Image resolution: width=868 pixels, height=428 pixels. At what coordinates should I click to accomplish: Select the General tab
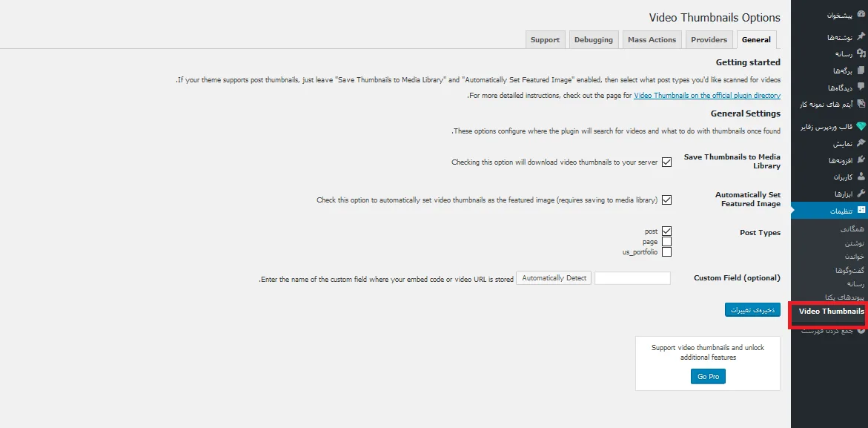click(756, 40)
